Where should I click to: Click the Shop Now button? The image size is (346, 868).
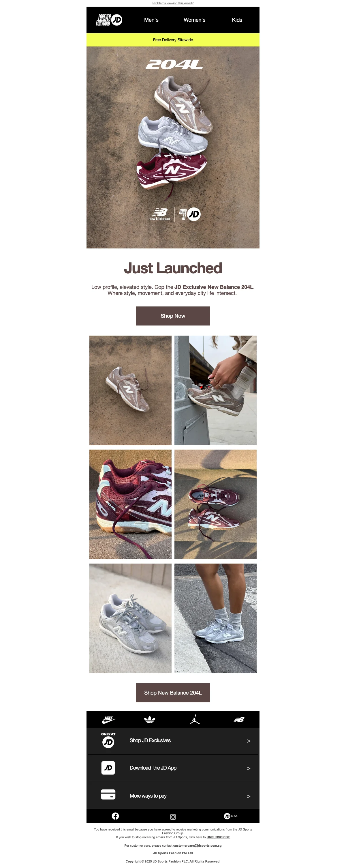click(x=173, y=316)
